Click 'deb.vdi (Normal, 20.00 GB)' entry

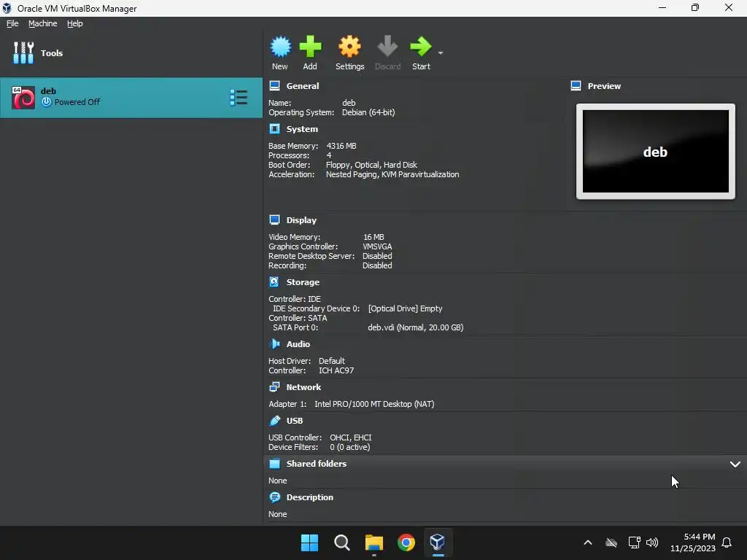click(415, 327)
